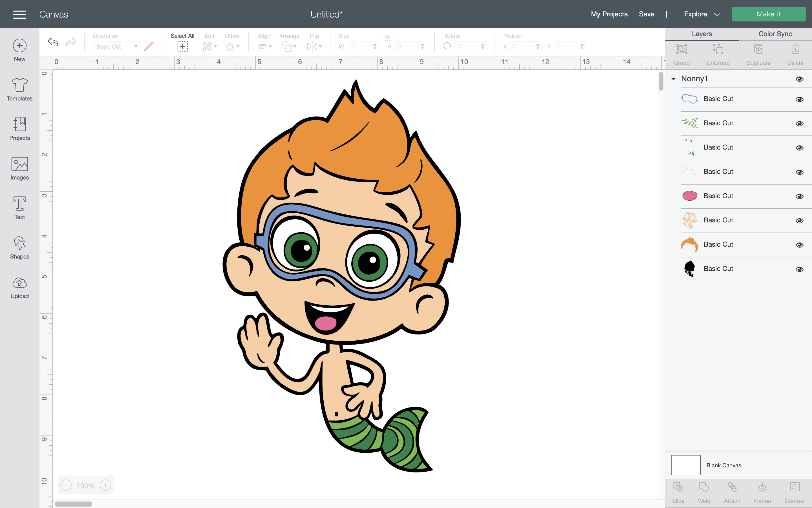The image size is (812, 508).
Task: Click the horizontal canvas scrollbar
Action: tap(73, 504)
